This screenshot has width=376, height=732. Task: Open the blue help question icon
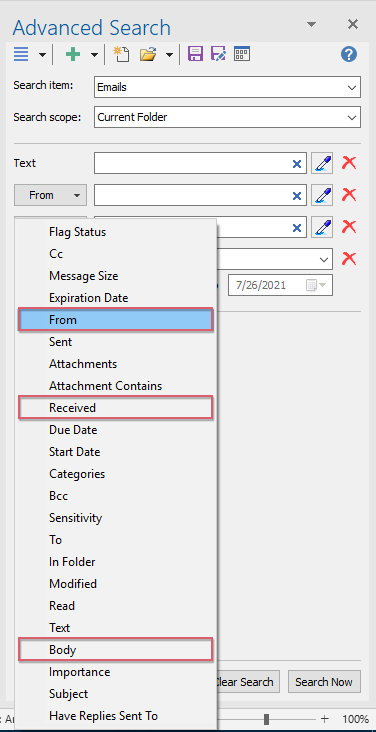tap(348, 54)
